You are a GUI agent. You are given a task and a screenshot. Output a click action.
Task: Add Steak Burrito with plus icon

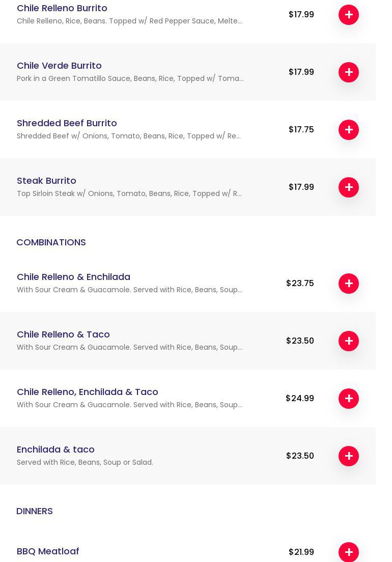(x=349, y=187)
